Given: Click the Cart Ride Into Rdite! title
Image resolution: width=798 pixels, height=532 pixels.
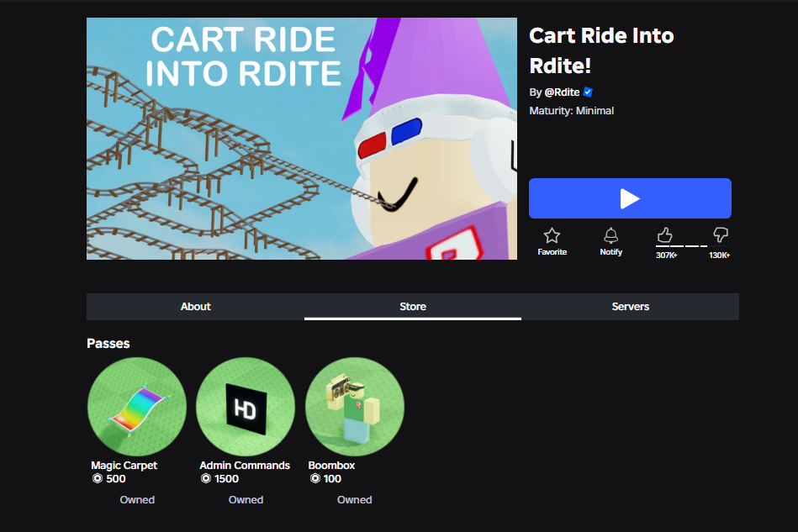Looking at the screenshot, I should click(x=601, y=50).
